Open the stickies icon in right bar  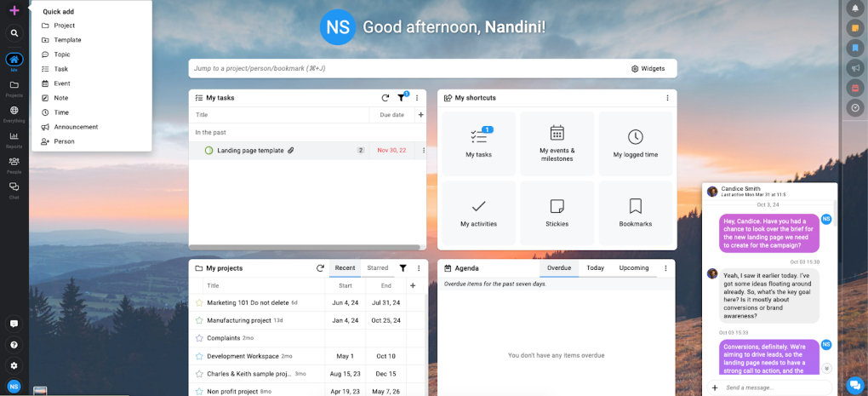pos(855,28)
